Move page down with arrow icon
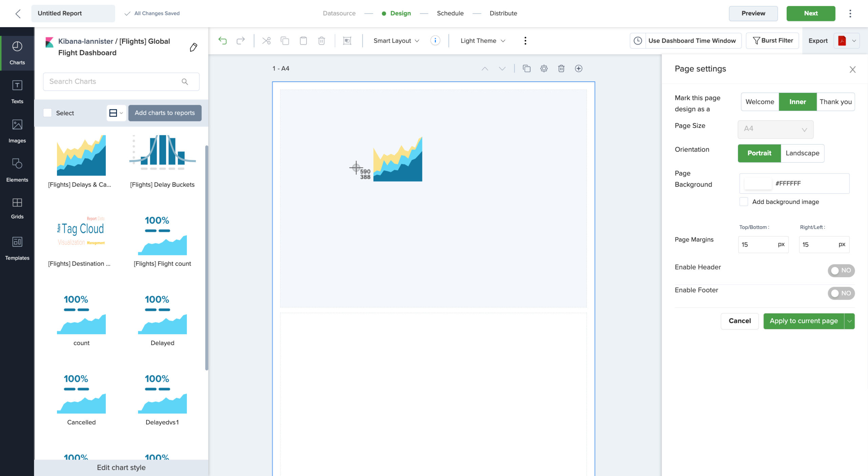This screenshot has height=476, width=868. tap(502, 69)
